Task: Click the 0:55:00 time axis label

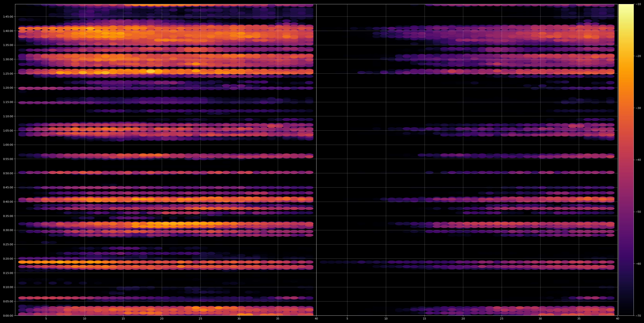Action: tap(8, 159)
